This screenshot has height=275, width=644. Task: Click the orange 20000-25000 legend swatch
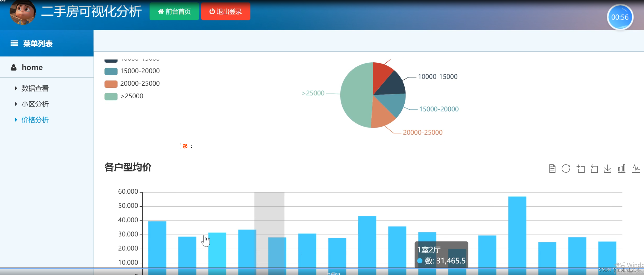tap(111, 84)
